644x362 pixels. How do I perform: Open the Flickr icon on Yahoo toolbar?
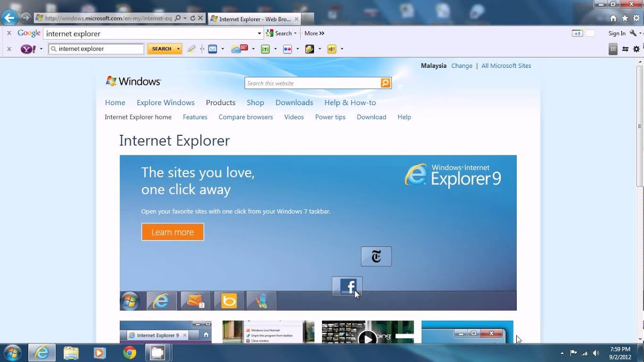[x=288, y=49]
